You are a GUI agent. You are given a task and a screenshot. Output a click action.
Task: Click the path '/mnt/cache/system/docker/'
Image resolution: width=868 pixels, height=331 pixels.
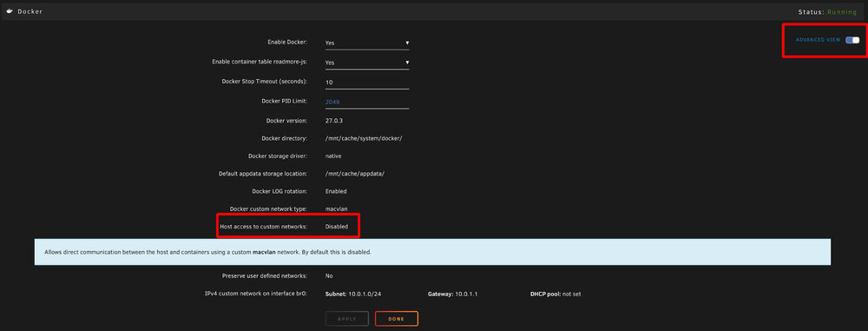pos(364,138)
